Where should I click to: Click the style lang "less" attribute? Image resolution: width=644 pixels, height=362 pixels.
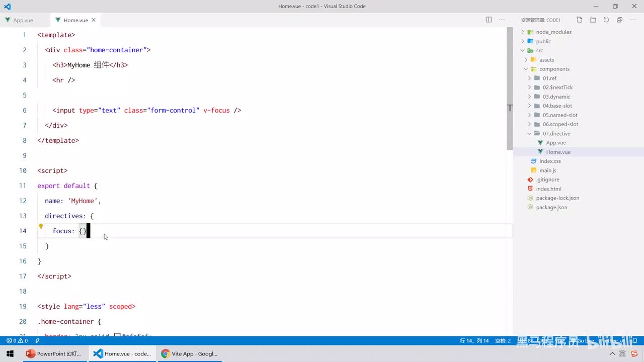(x=85, y=306)
